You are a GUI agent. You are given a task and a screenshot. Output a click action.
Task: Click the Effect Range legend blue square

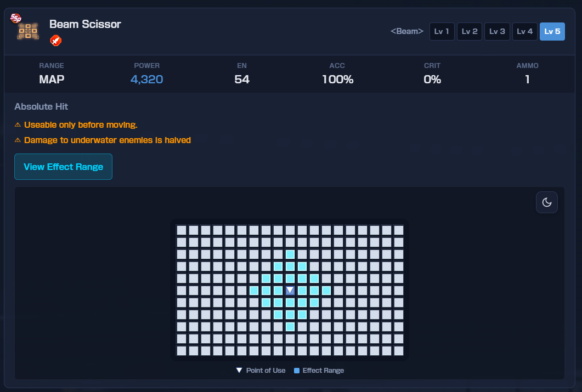pos(297,371)
